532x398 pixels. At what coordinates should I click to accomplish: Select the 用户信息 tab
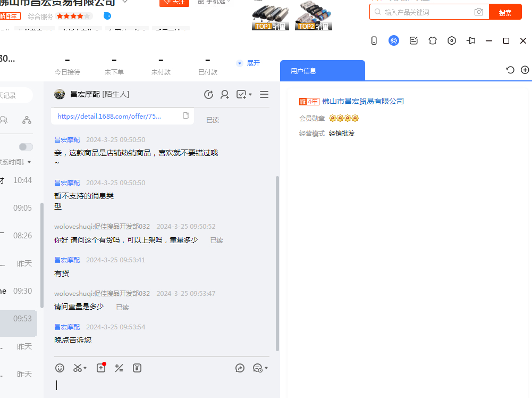click(x=322, y=71)
